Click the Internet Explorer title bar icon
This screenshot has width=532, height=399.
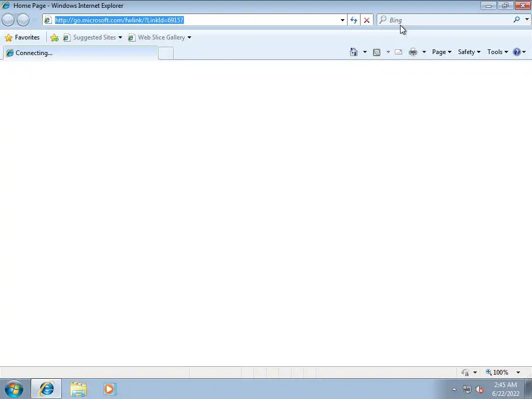(6, 5)
